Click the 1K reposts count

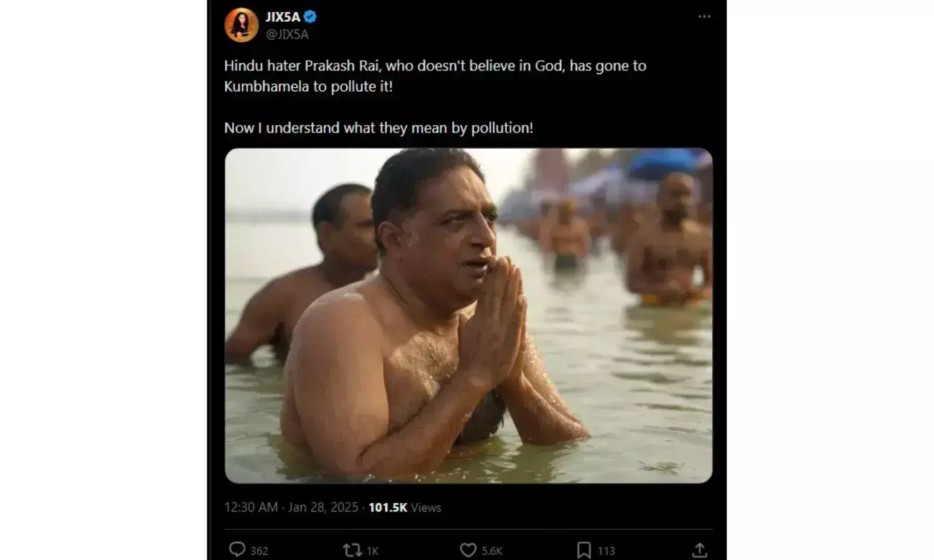[x=372, y=551]
